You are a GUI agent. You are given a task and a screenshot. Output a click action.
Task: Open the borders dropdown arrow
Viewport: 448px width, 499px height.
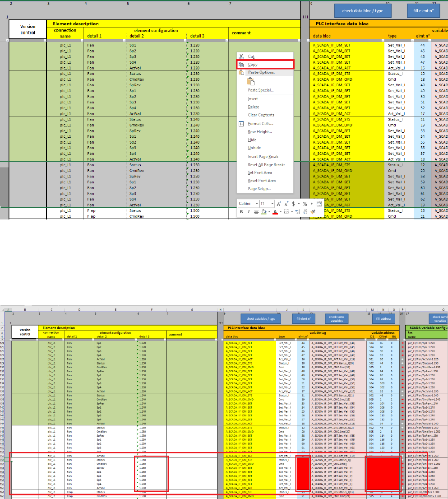(292, 212)
